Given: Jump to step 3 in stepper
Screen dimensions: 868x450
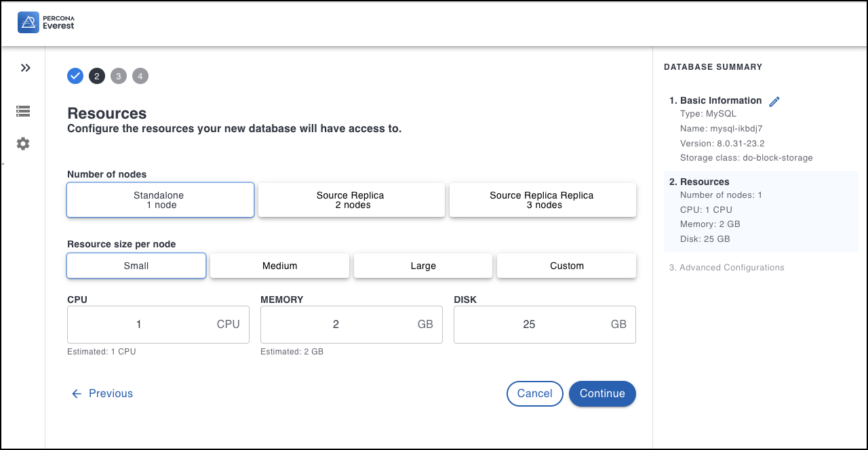Looking at the screenshot, I should click(119, 76).
